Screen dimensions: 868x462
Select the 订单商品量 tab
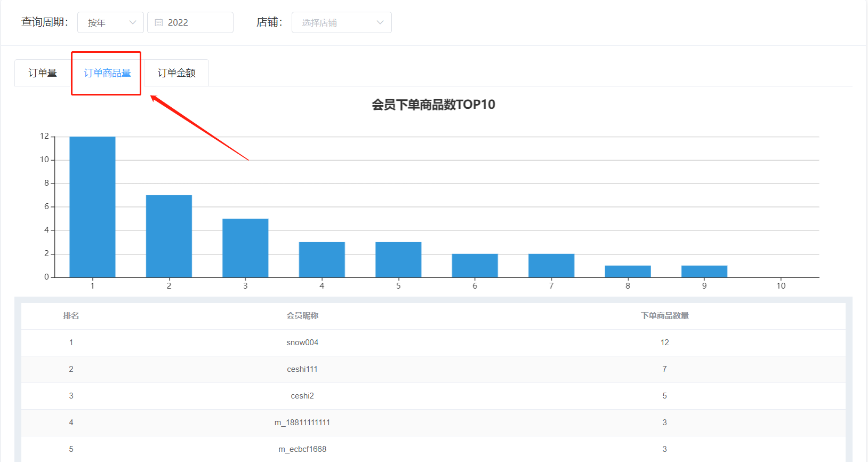coord(107,73)
